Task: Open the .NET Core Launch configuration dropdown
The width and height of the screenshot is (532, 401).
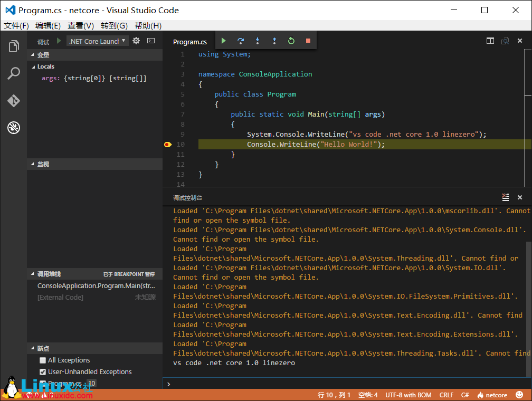Action: [x=97, y=41]
